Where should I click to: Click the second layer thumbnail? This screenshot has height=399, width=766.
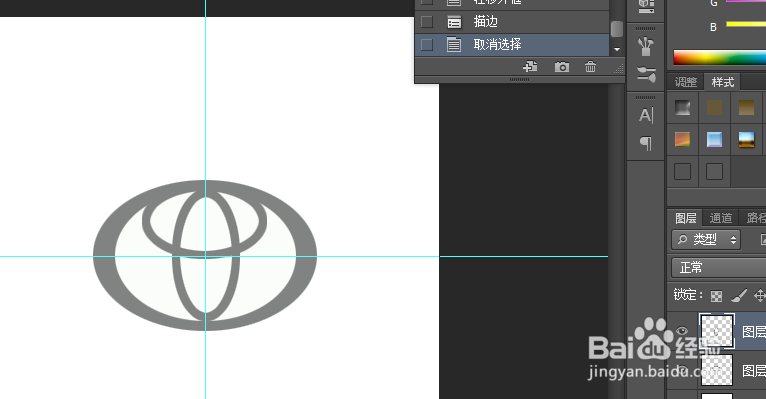(x=717, y=370)
